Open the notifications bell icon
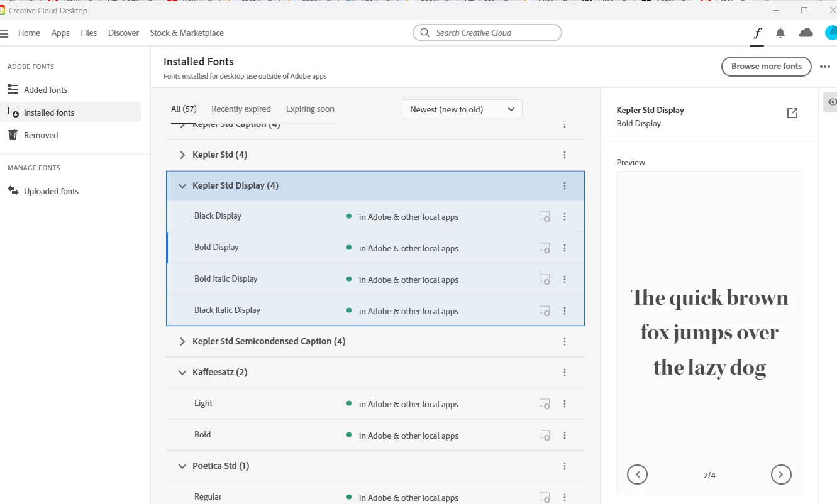Viewport: 837px width, 504px height. click(780, 33)
